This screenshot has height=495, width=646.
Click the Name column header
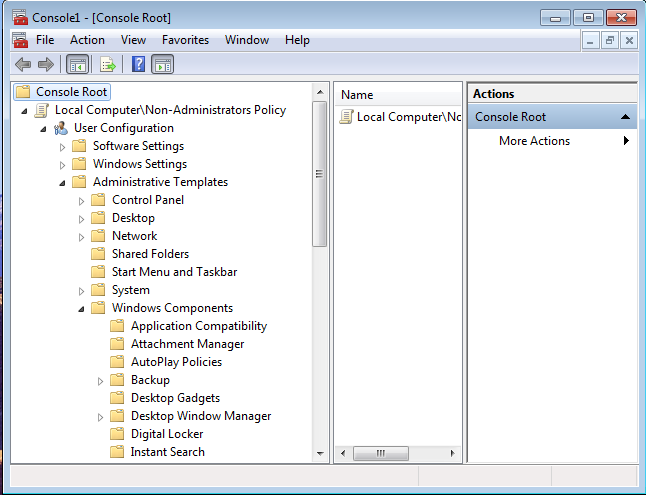357,95
